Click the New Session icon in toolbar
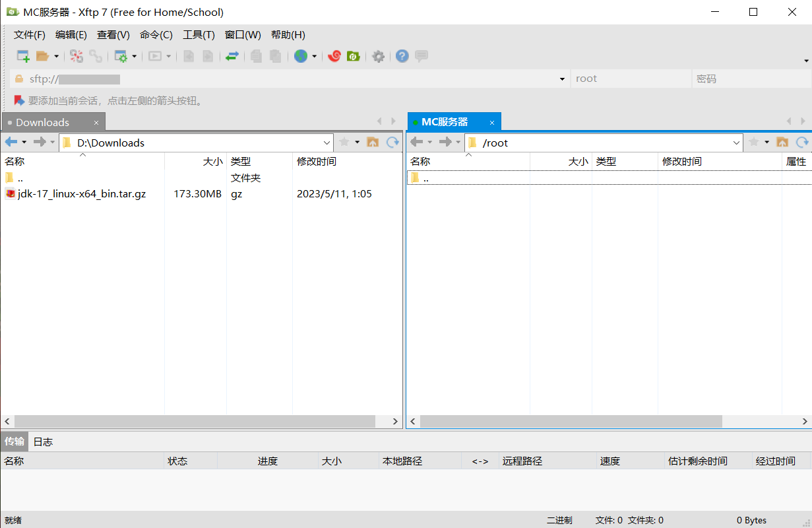 point(23,57)
